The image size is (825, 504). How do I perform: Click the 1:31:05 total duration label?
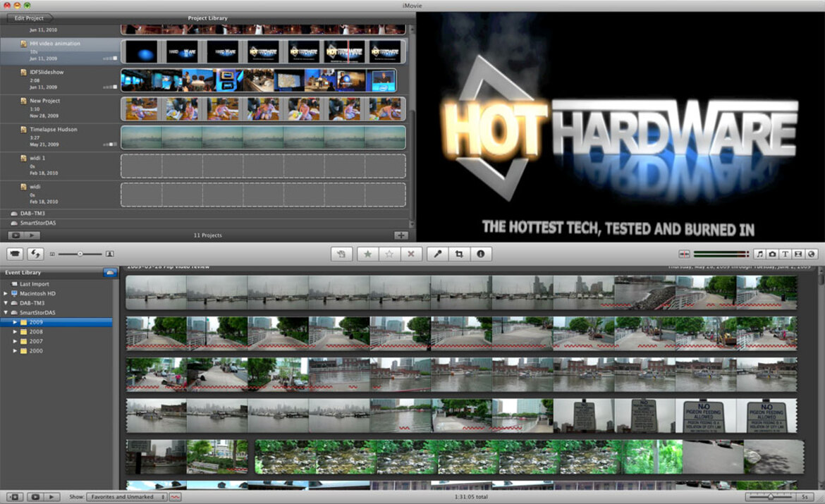pyautogui.click(x=471, y=497)
